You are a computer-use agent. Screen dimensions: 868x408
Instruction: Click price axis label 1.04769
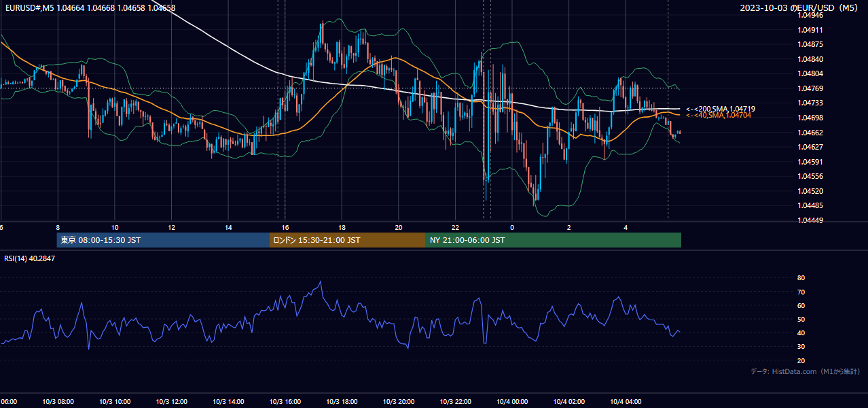[810, 88]
